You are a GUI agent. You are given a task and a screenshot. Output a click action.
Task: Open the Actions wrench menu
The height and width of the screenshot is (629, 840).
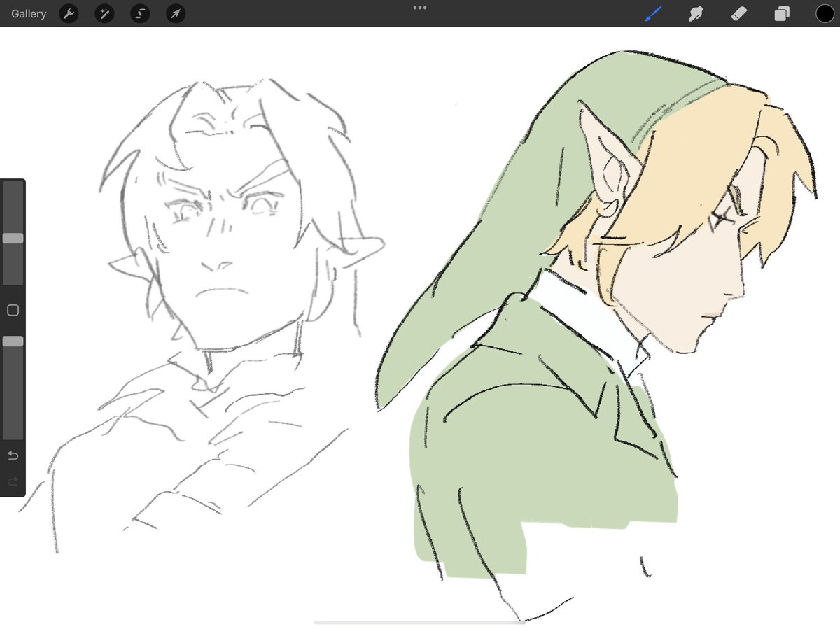tap(69, 13)
